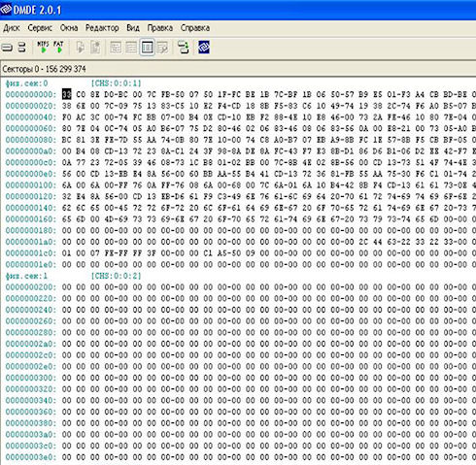Click the offset label 0000000200

pyautogui.click(x=30, y=287)
